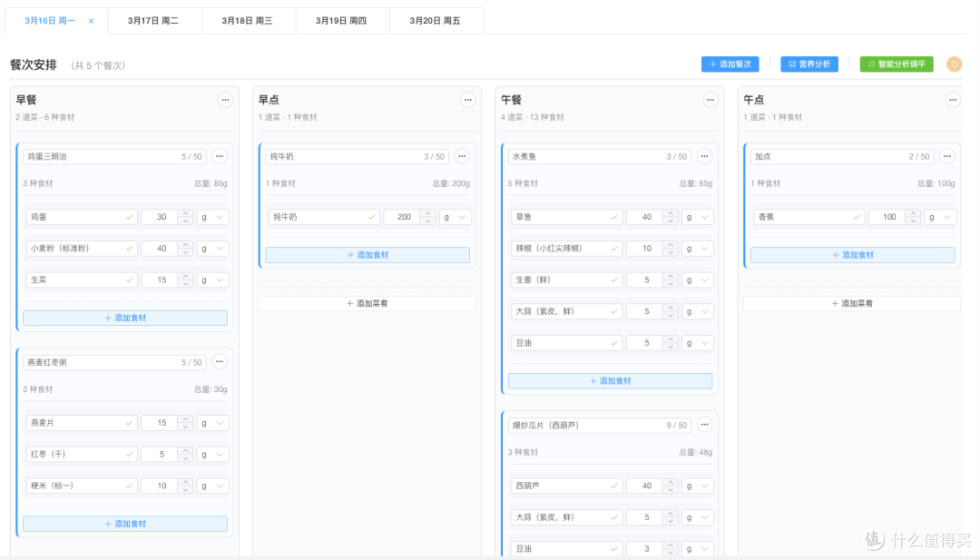This screenshot has width=980, height=560.
Task: Open the 午餐 meal options menu
Action: click(x=710, y=100)
